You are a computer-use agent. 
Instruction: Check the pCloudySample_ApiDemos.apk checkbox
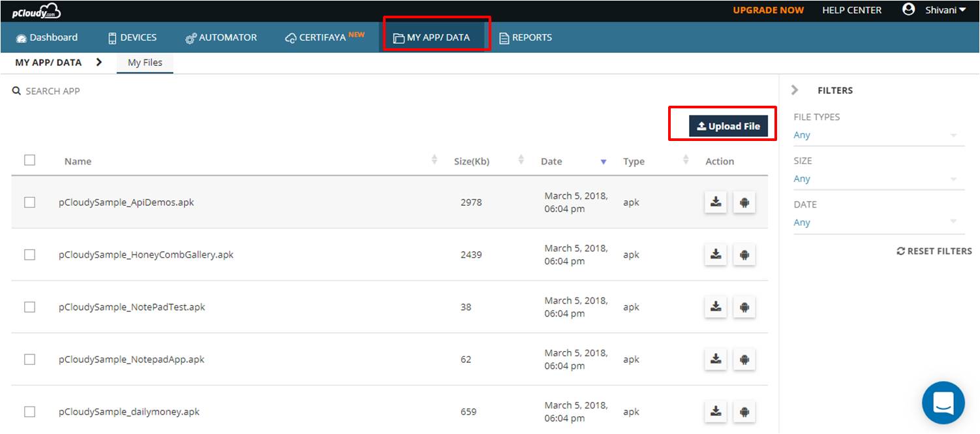click(29, 202)
